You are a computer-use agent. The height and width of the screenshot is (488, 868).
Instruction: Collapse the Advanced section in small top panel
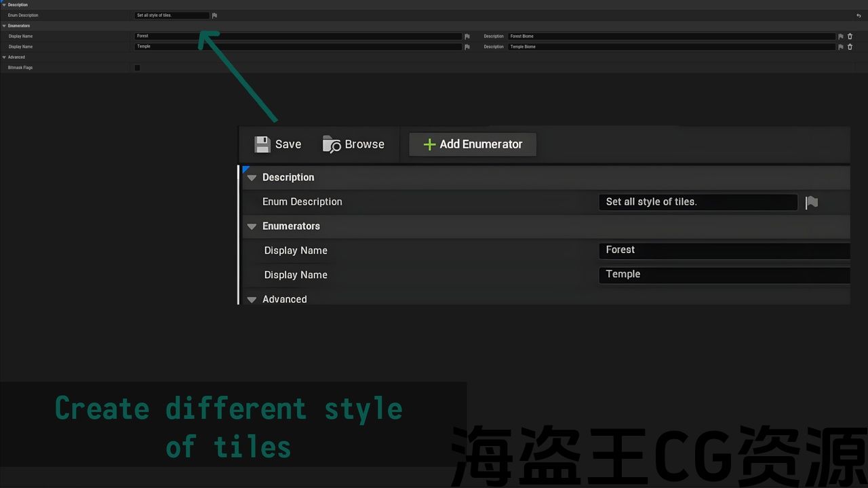point(4,58)
